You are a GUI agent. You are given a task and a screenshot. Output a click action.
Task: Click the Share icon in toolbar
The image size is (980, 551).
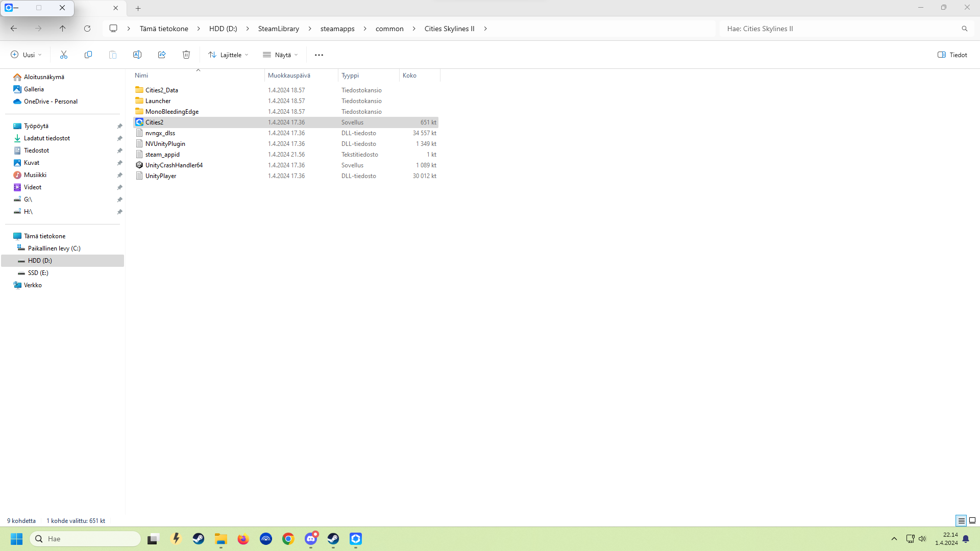point(162,55)
